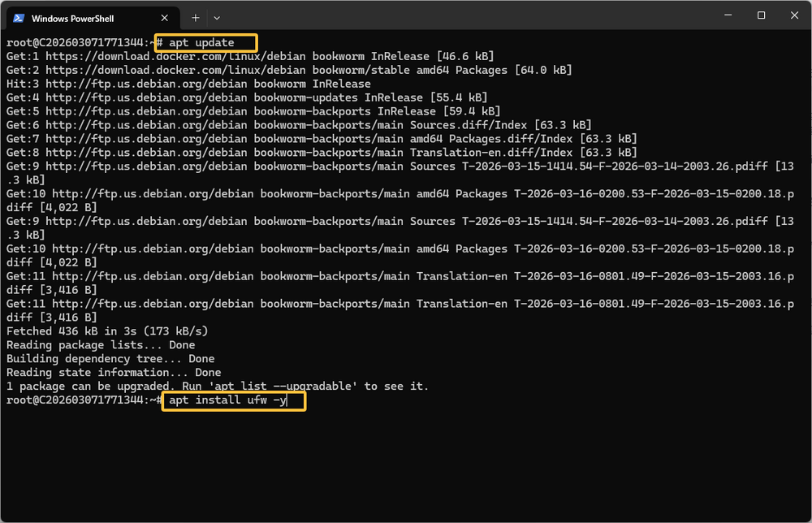Click the highlighted apt update command
Screen dimensions: 812x523
pos(205,43)
